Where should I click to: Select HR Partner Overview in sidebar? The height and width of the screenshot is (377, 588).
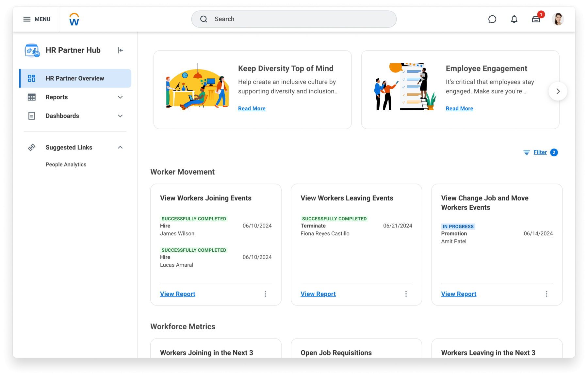[75, 78]
